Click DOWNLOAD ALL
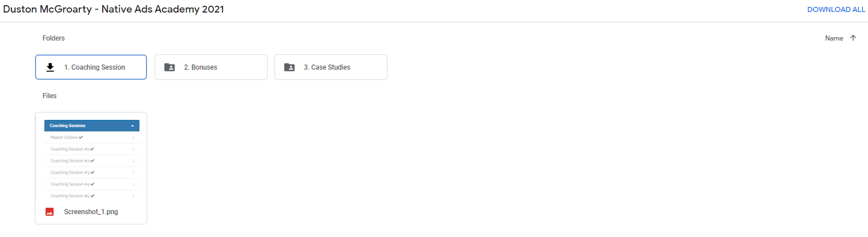 tap(836, 10)
